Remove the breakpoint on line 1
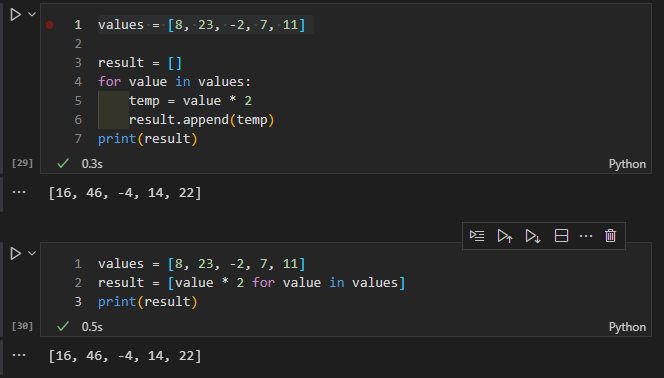Screen dimensions: 664x378 (50, 25)
